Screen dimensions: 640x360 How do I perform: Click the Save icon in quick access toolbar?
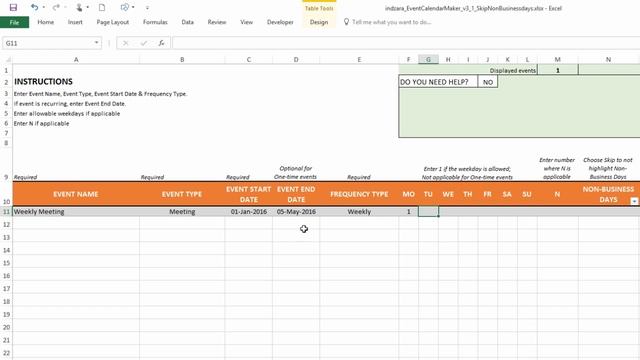tap(13, 7)
